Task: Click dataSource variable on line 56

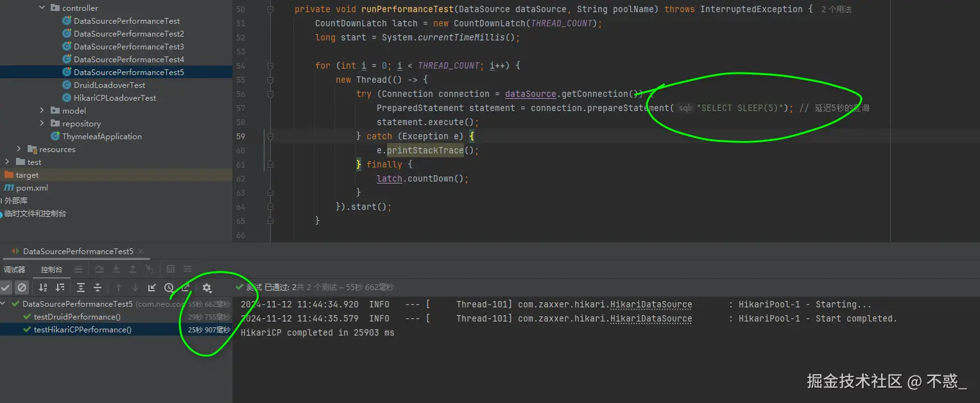Action: pos(531,94)
